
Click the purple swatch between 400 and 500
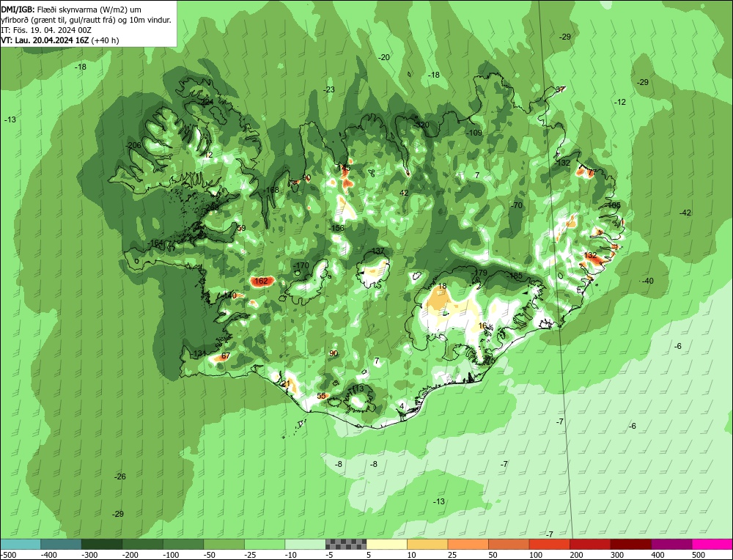click(671, 544)
